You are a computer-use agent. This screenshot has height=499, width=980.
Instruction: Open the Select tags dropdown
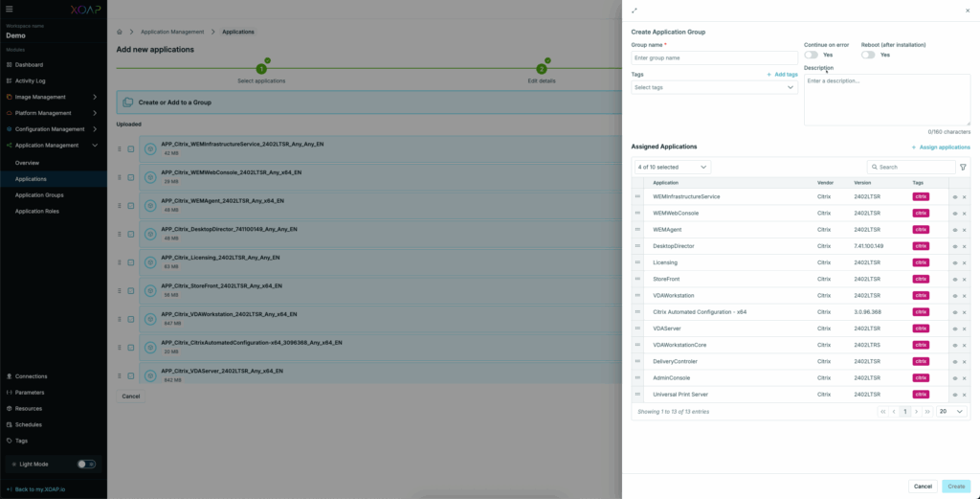pyautogui.click(x=714, y=87)
